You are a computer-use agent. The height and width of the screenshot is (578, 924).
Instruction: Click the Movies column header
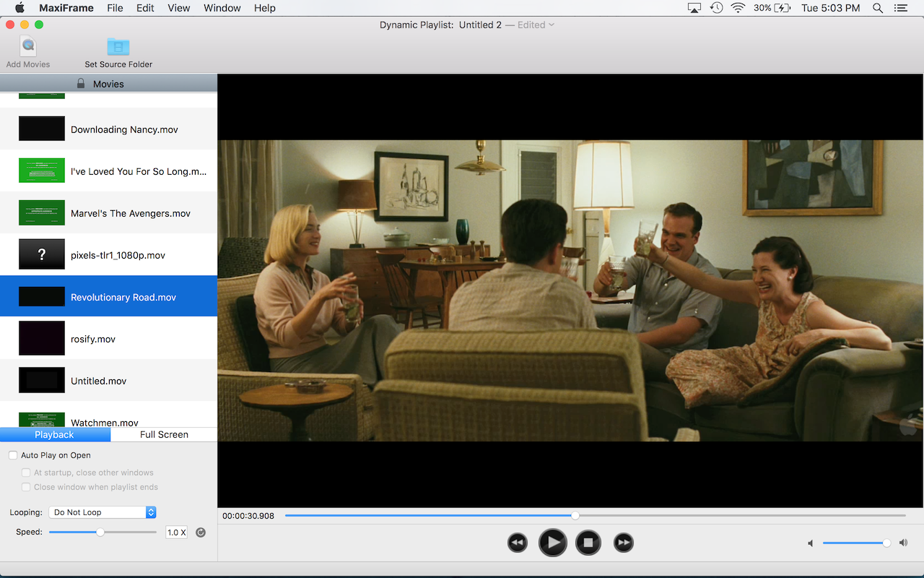(x=108, y=84)
